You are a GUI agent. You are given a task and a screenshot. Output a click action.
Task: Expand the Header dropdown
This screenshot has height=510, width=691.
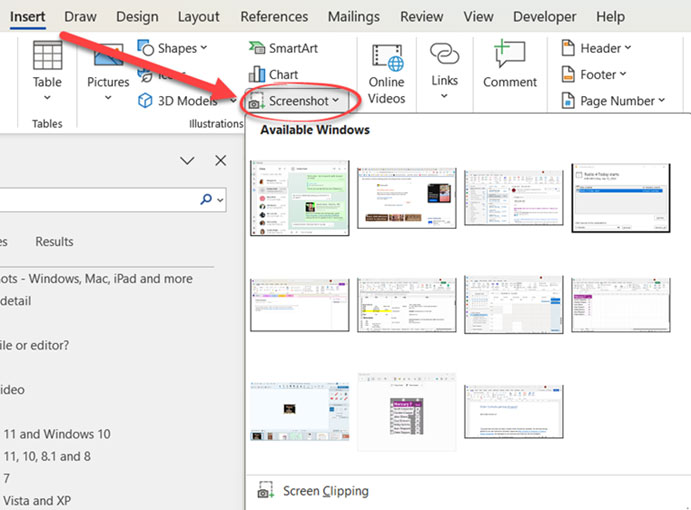pos(598,48)
